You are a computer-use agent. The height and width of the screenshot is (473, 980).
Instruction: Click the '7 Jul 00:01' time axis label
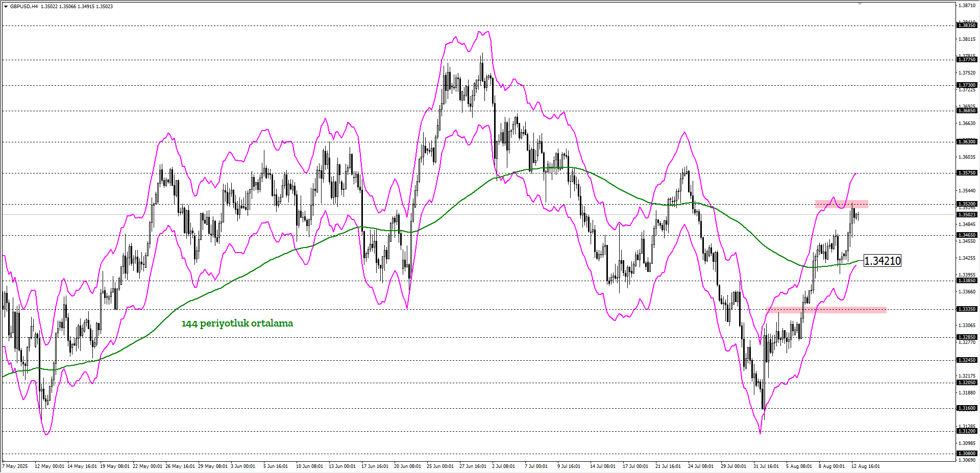tap(536, 466)
